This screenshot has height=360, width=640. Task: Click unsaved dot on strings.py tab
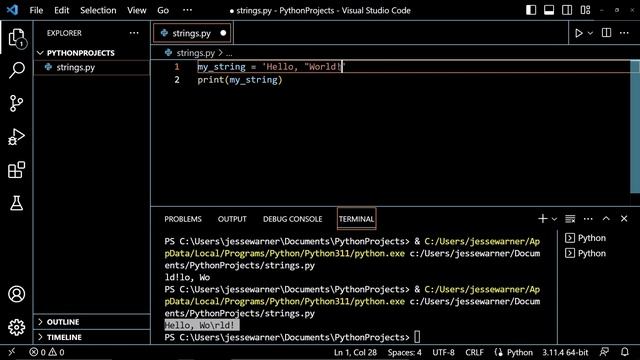[x=223, y=33]
